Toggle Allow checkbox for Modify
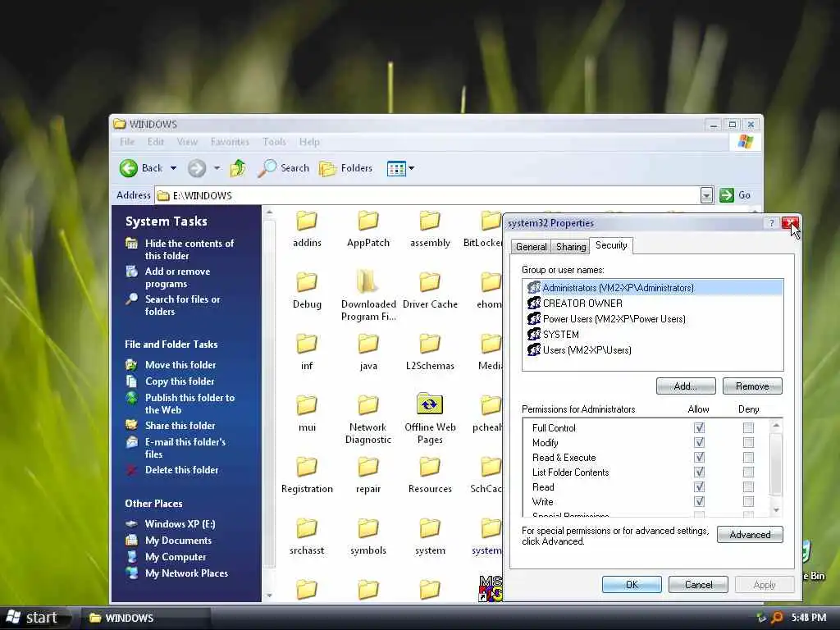Viewport: 840px width, 630px height. click(x=699, y=442)
